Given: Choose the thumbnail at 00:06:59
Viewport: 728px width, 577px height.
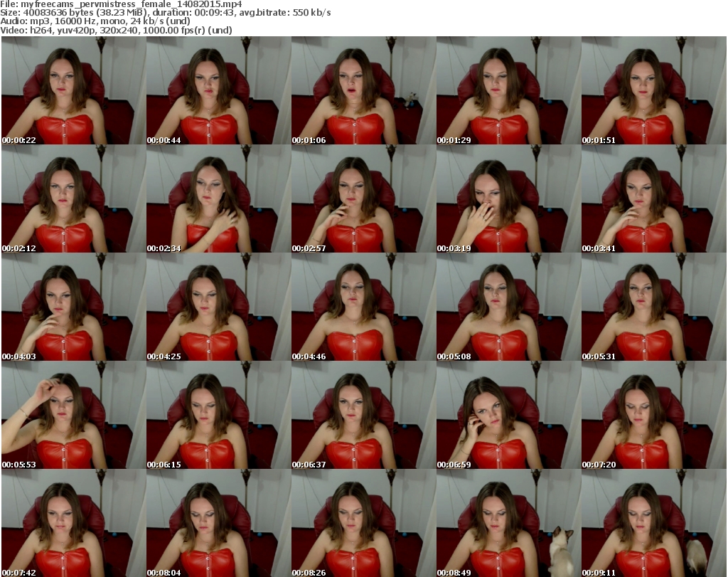Looking at the screenshot, I should pyautogui.click(x=509, y=415).
